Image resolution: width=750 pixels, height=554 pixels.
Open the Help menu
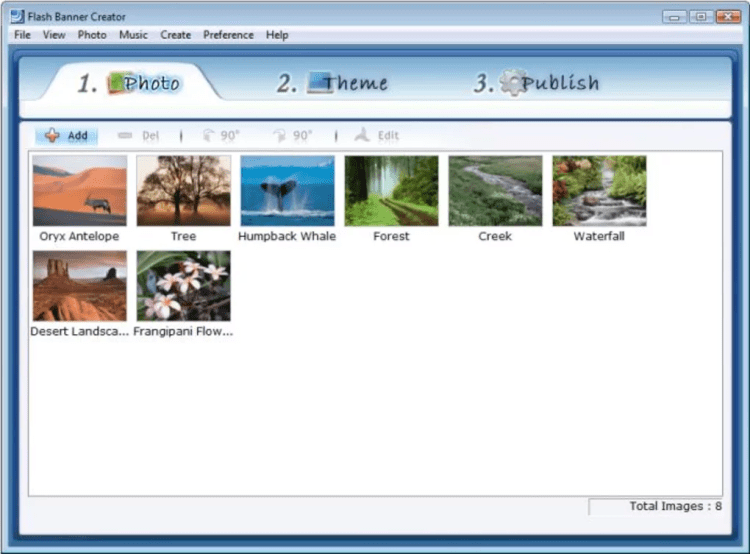(277, 35)
